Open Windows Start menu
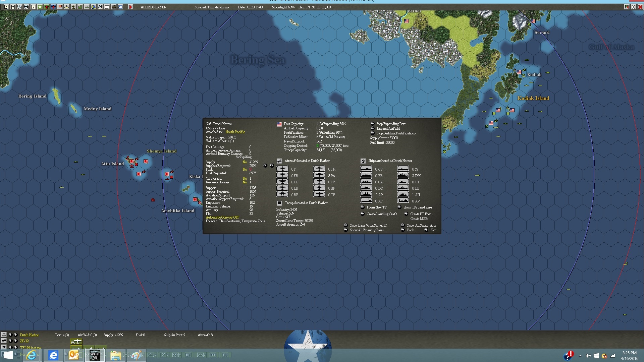Viewport: 644px width, 362px height. (x=8, y=355)
